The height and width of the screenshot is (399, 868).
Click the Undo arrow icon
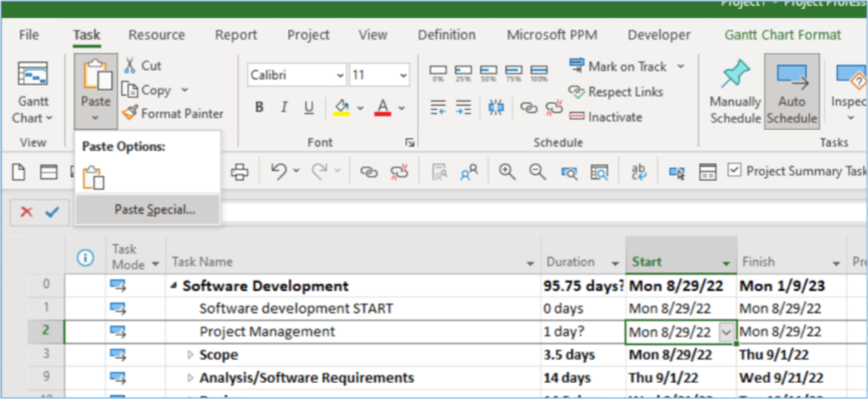pos(278,172)
